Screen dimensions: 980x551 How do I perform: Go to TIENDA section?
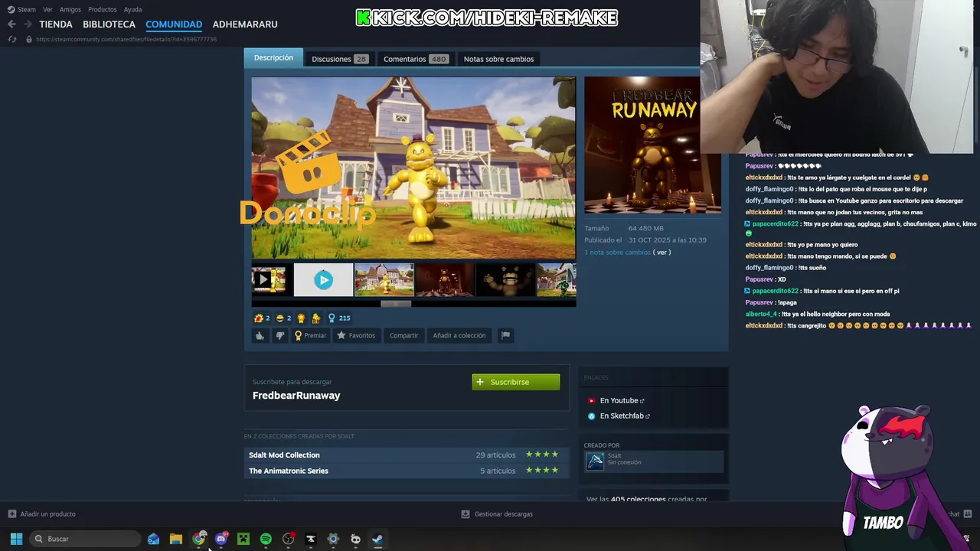pyautogui.click(x=56, y=24)
